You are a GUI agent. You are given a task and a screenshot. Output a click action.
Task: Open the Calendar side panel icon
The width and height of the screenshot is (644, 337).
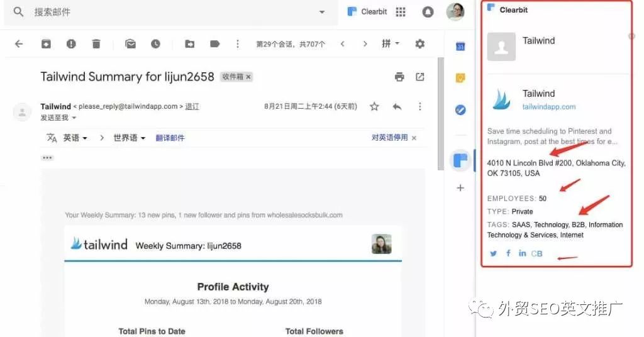coord(460,47)
